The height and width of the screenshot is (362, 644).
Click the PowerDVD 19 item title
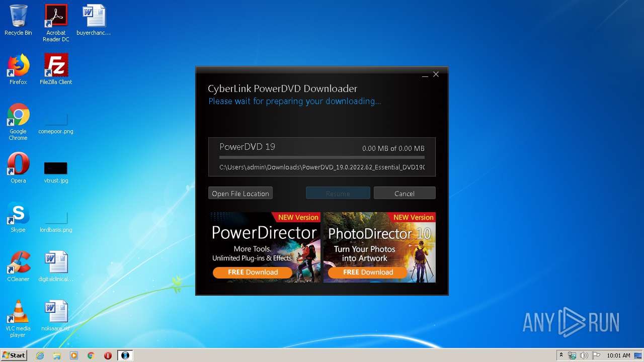[x=247, y=147]
